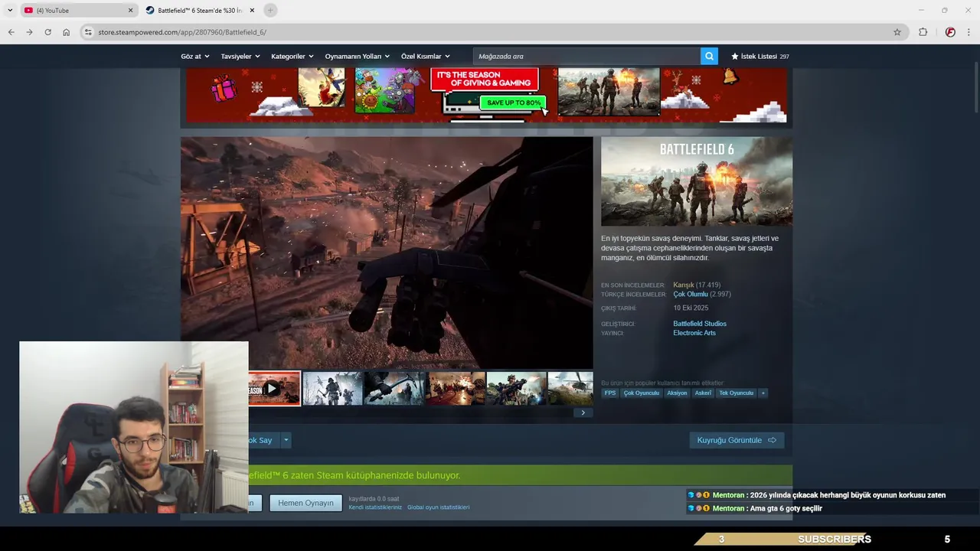Screen dimensions: 980x551
Task: Expand the Kategoriler menu
Action: 293,56
